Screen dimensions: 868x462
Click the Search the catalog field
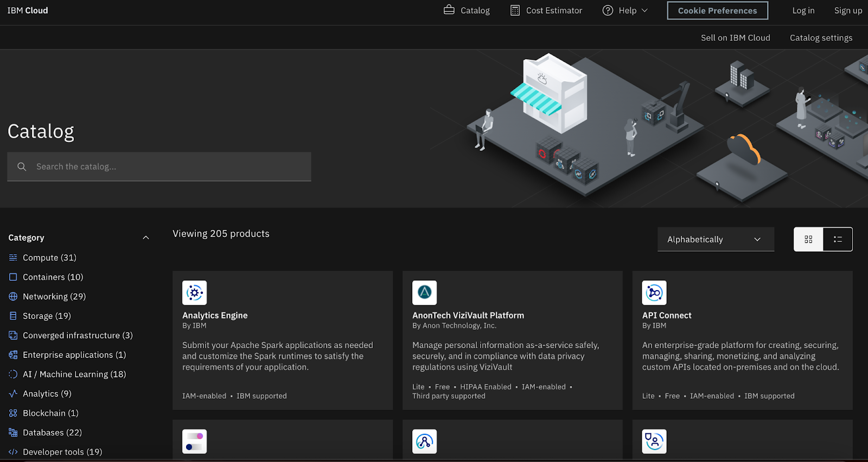159,166
